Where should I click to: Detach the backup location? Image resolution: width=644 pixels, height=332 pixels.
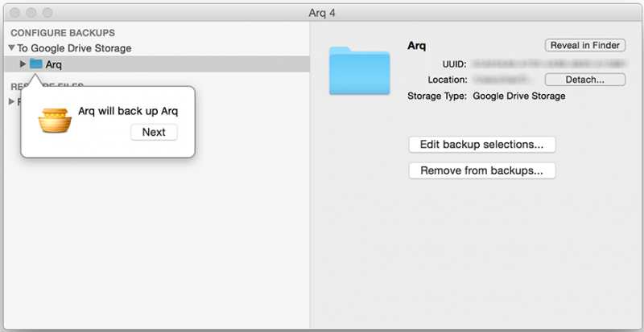[585, 80]
